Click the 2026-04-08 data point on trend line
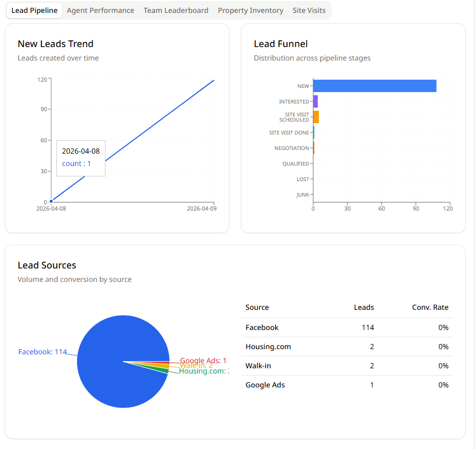476x449 pixels. 51,201
